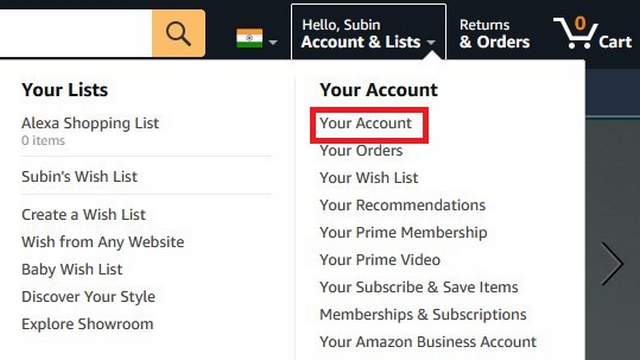Open Explore Showroom link
The image size is (640, 360).
tap(87, 324)
